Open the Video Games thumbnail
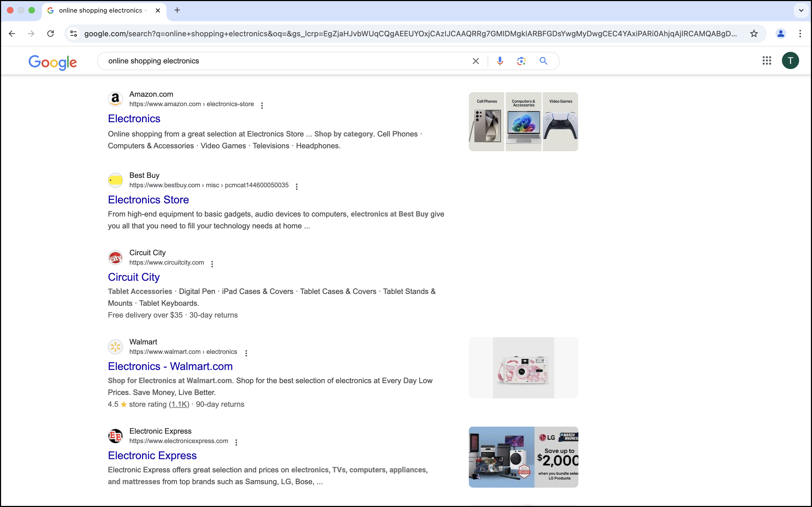This screenshot has height=507, width=812. [560, 122]
